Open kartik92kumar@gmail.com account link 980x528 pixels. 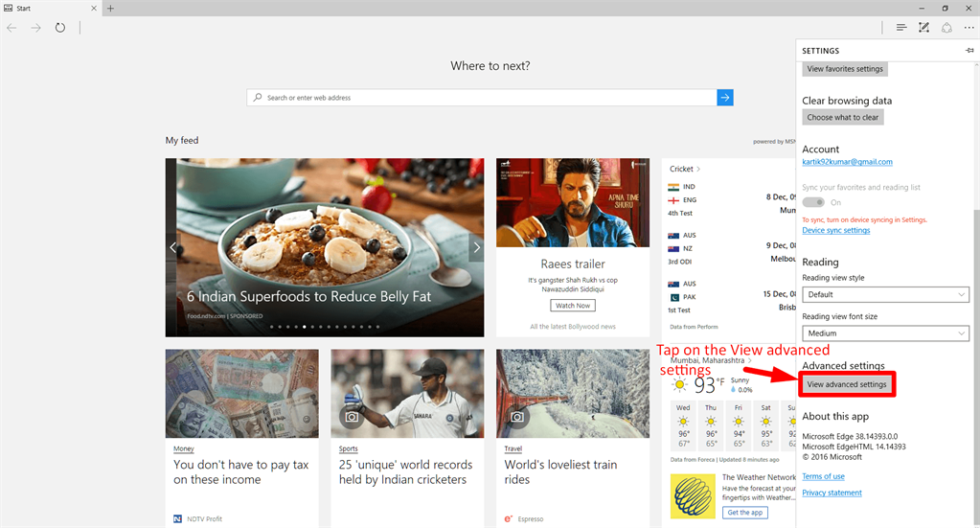click(x=847, y=162)
